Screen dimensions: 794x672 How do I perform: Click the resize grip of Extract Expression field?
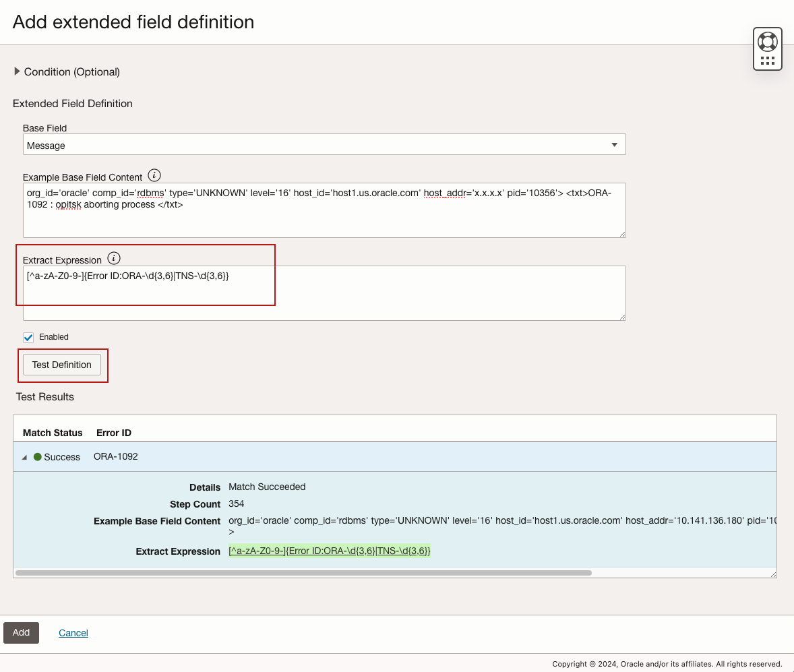[622, 316]
